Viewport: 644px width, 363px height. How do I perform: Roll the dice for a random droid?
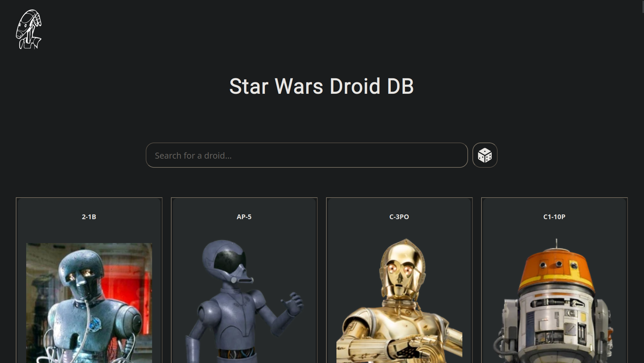coord(485,155)
